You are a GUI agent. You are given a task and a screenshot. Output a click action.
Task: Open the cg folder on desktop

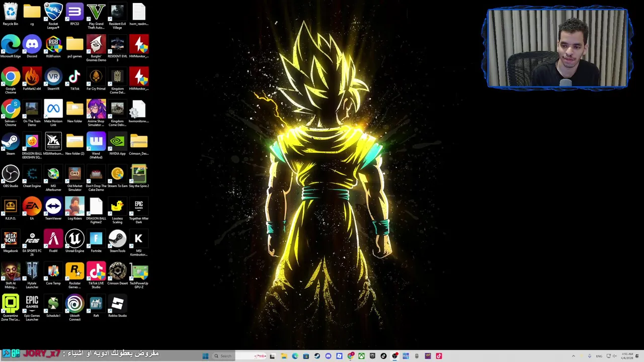pyautogui.click(x=32, y=14)
